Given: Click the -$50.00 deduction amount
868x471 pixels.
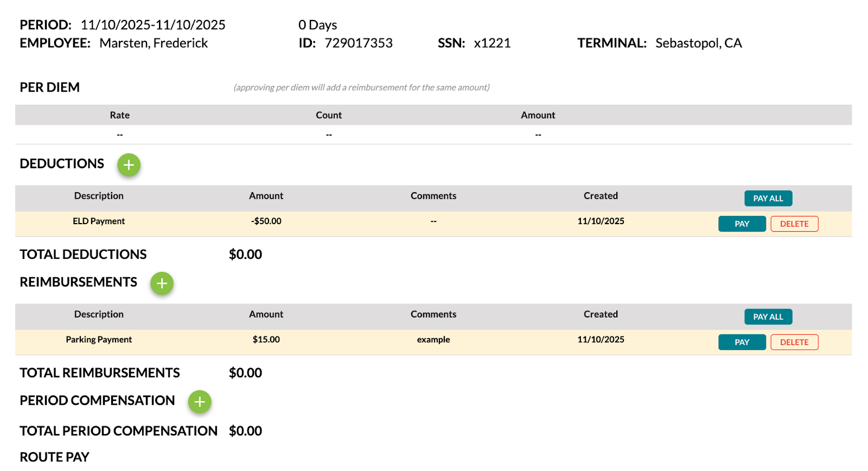Looking at the screenshot, I should click(266, 221).
